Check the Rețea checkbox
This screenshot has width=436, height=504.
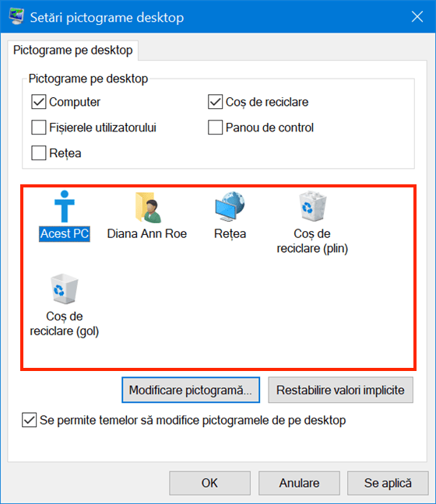coord(39,152)
